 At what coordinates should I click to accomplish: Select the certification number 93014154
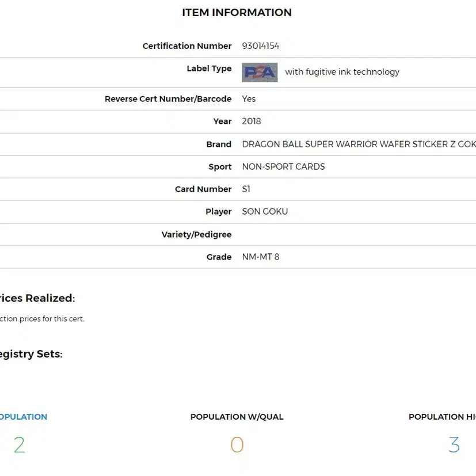click(261, 46)
